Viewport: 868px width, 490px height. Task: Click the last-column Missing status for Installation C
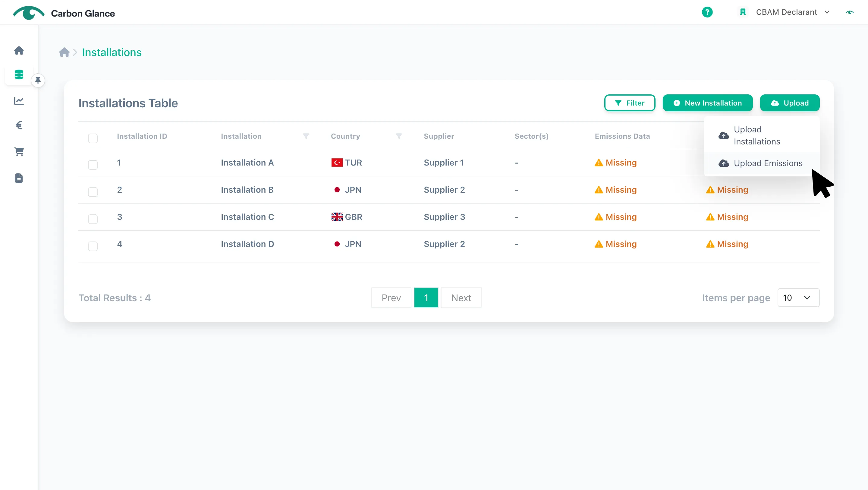click(727, 217)
